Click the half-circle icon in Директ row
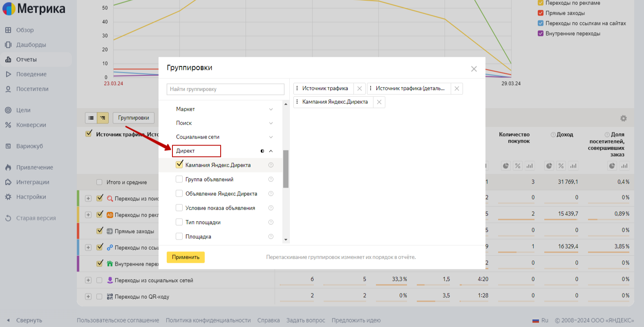 262,151
